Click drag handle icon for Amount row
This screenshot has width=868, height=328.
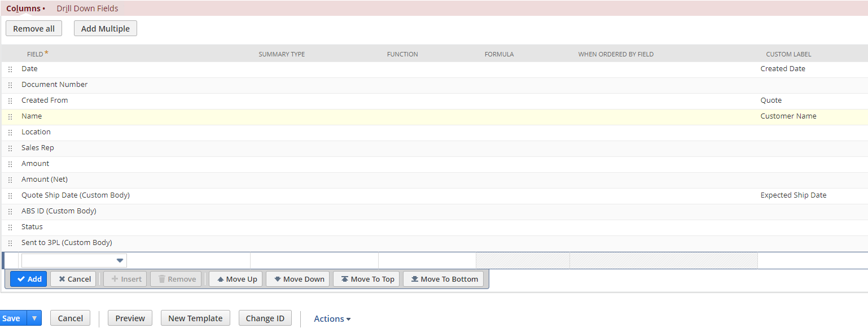pos(10,164)
